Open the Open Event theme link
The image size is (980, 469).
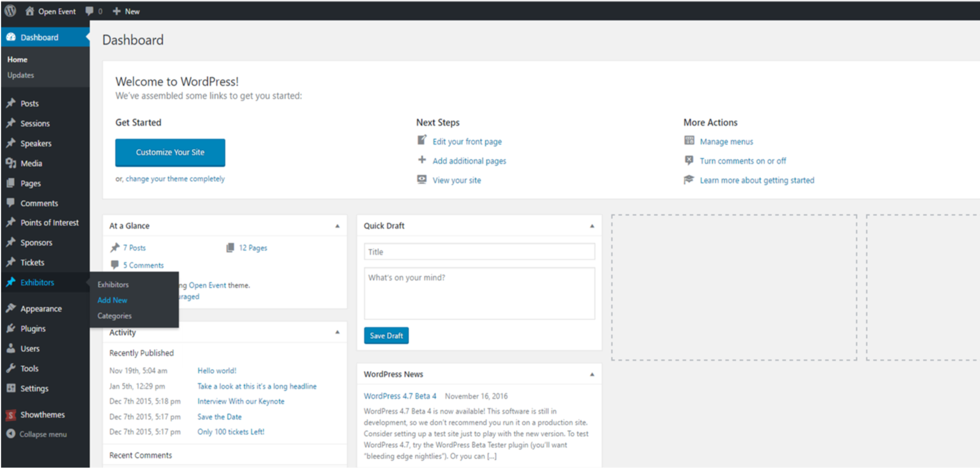[x=207, y=285]
